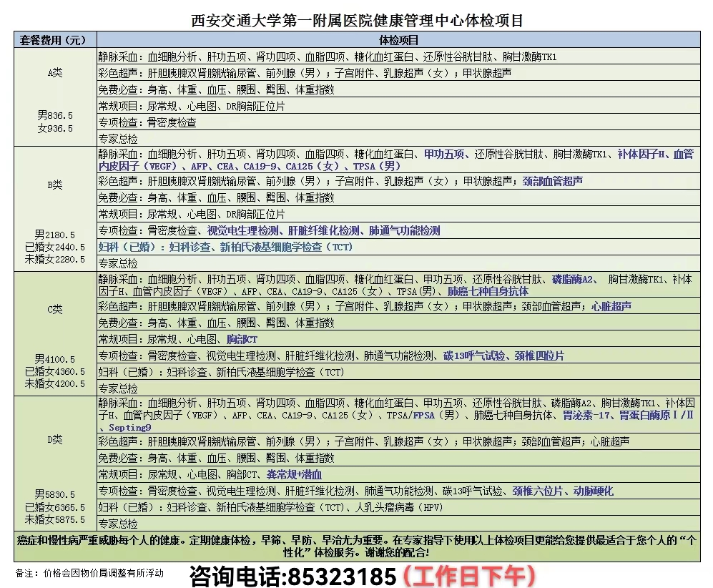Viewport: 713px width, 588px height.
Task: Click the B类 package label
Action: [55, 185]
